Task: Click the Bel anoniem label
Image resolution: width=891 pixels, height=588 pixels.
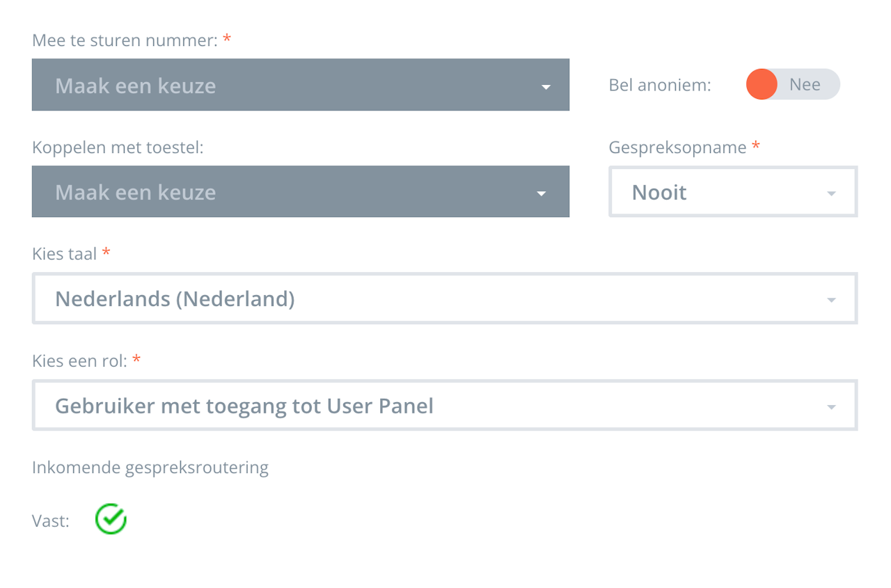Action: [x=659, y=85]
